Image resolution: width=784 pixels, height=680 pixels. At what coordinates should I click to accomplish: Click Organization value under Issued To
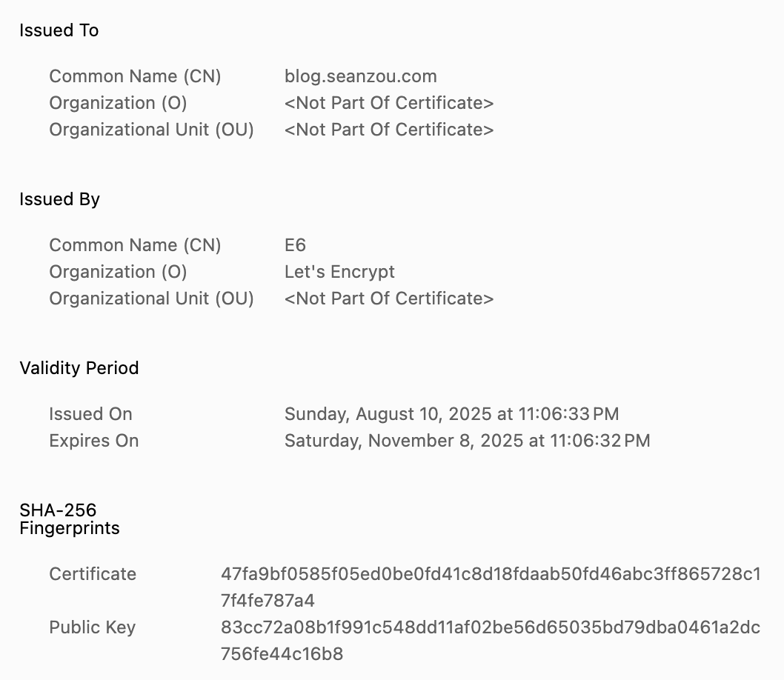point(389,103)
